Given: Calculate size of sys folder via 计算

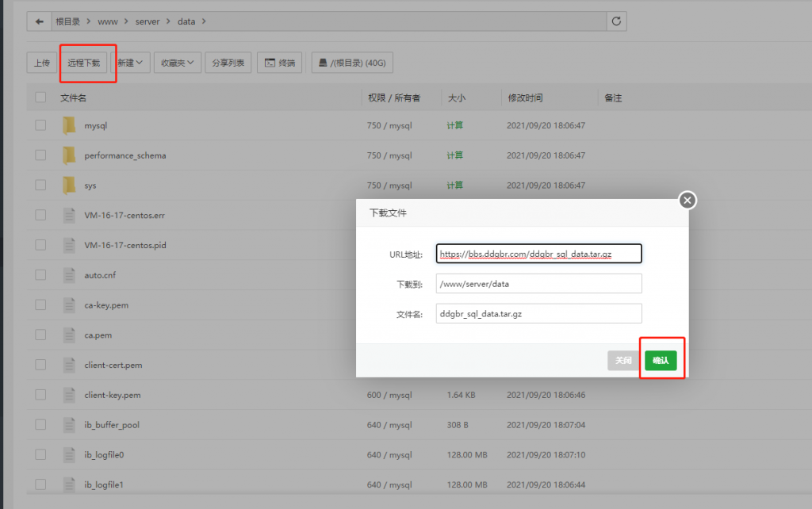Looking at the screenshot, I should click(x=454, y=186).
